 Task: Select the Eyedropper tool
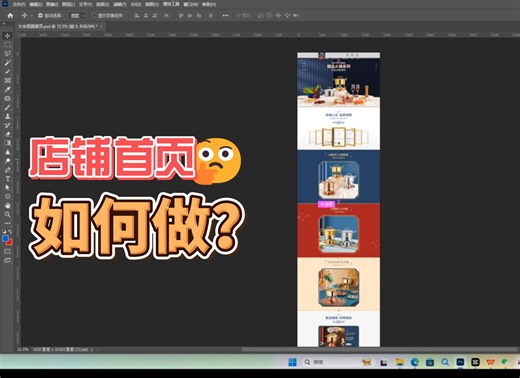coord(7,89)
